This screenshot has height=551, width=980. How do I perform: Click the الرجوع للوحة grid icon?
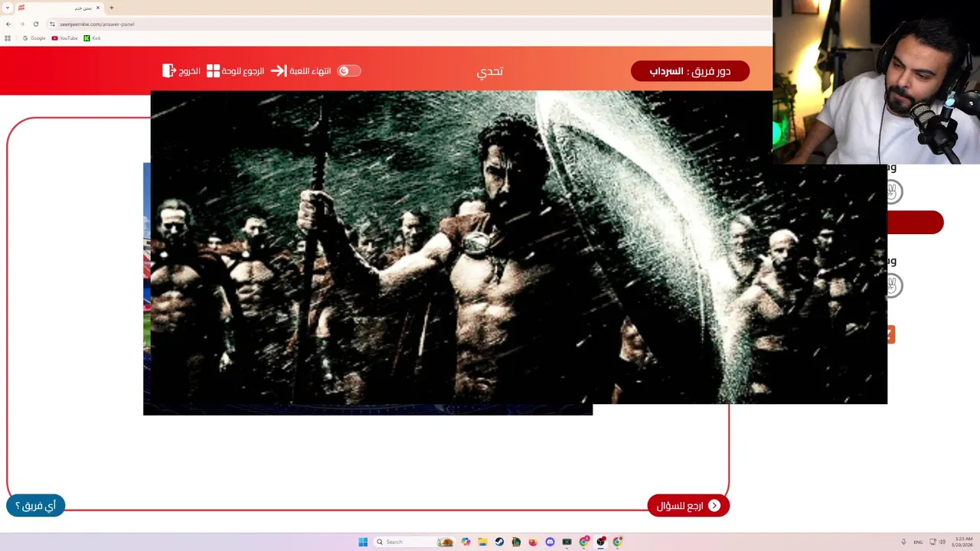(x=213, y=70)
